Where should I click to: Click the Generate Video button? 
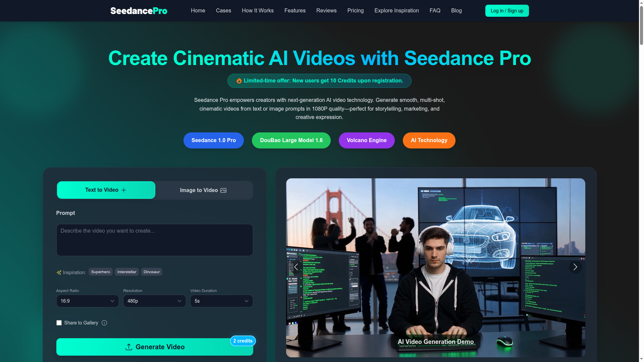click(155, 347)
